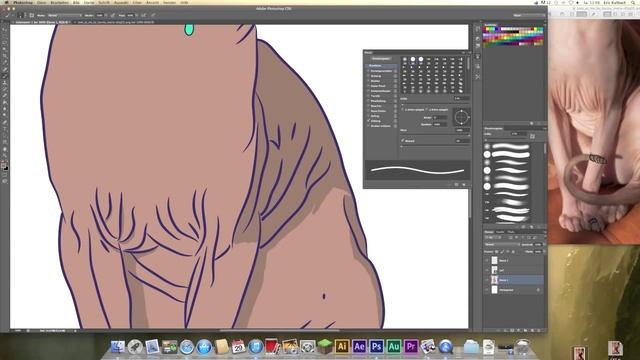
Task: Select the Eraser tool
Action: coord(5,96)
